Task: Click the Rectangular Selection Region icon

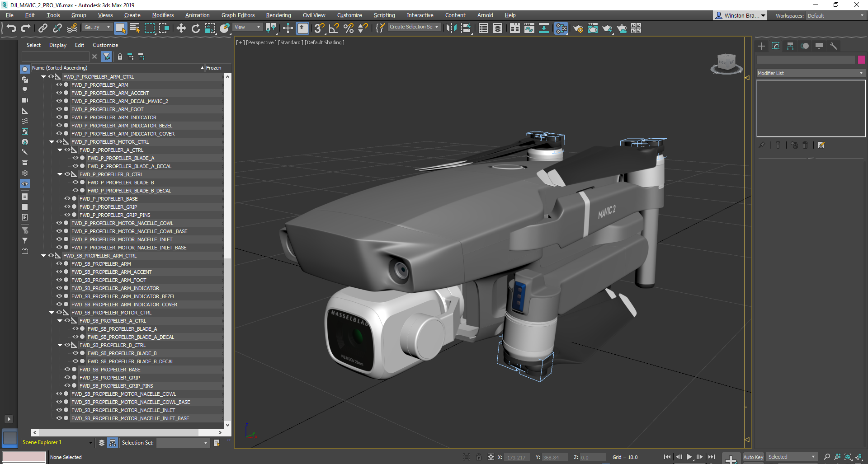Action: [x=149, y=28]
